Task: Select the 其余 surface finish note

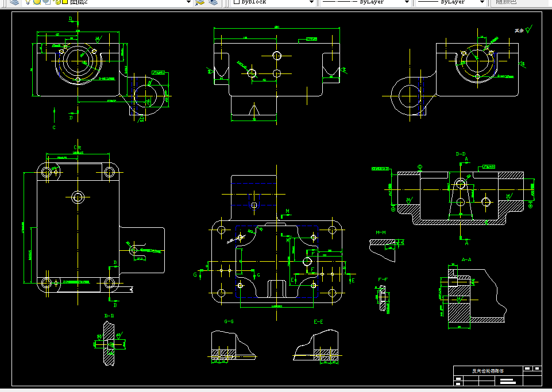Action: 519,30
